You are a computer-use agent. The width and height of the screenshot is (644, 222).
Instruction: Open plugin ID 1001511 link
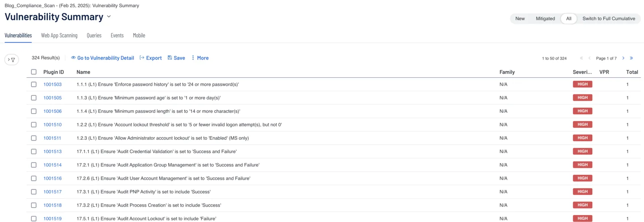[52, 138]
